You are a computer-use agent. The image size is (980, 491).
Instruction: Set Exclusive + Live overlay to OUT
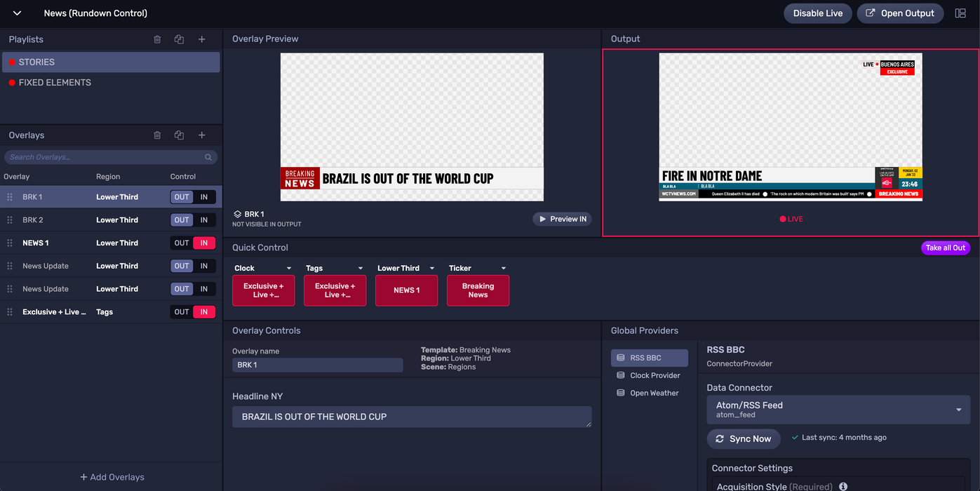pos(182,312)
